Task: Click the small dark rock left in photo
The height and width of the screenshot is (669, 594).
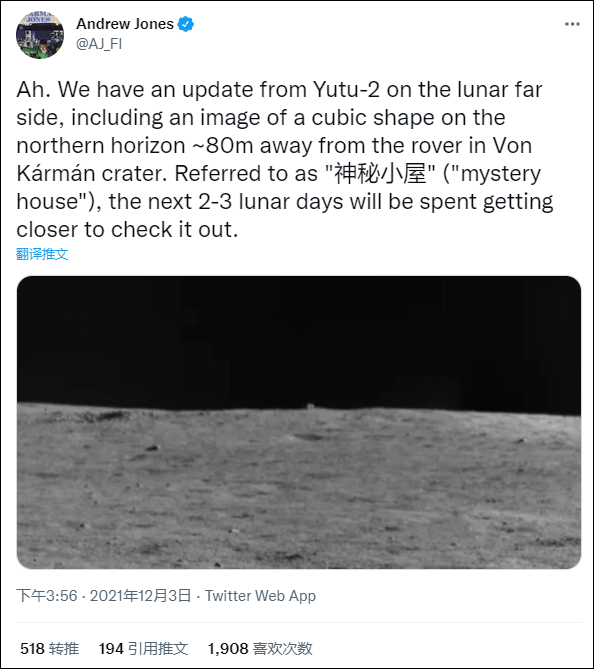Action: pyautogui.click(x=152, y=448)
